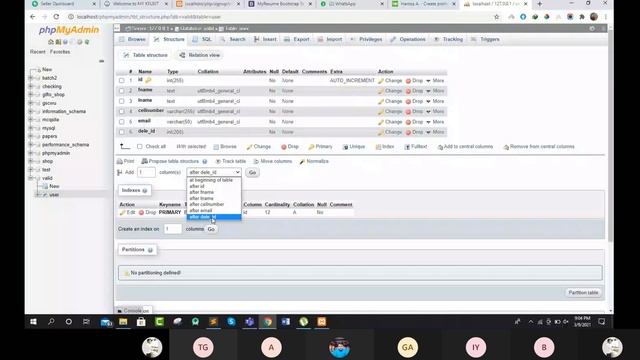The height and width of the screenshot is (360, 640).
Task: Collapse the valid database tree node
Action: [31, 178]
